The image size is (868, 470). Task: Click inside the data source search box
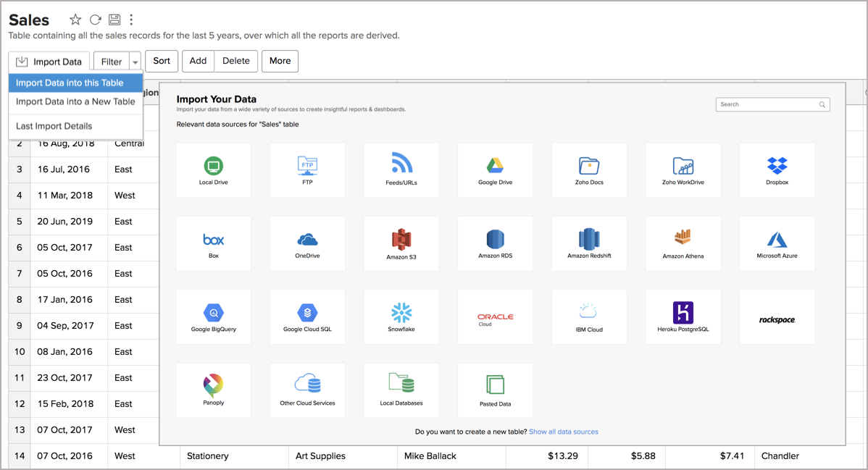768,104
